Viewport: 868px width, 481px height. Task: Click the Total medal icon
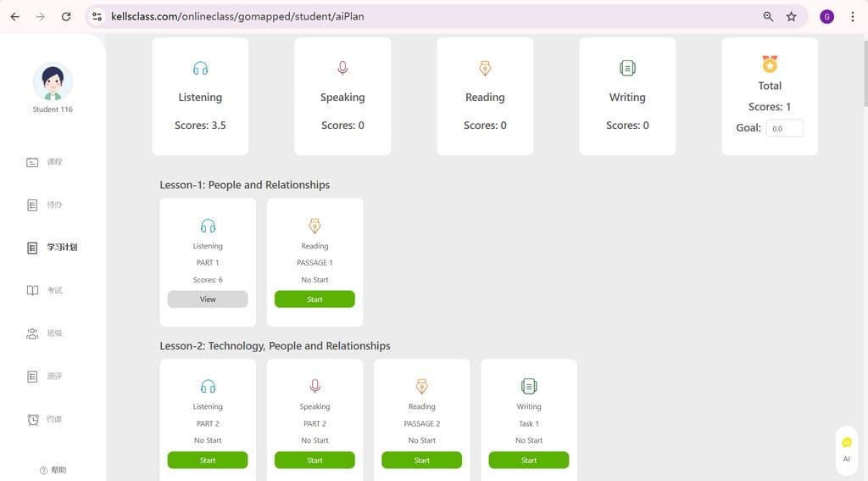tap(770, 64)
